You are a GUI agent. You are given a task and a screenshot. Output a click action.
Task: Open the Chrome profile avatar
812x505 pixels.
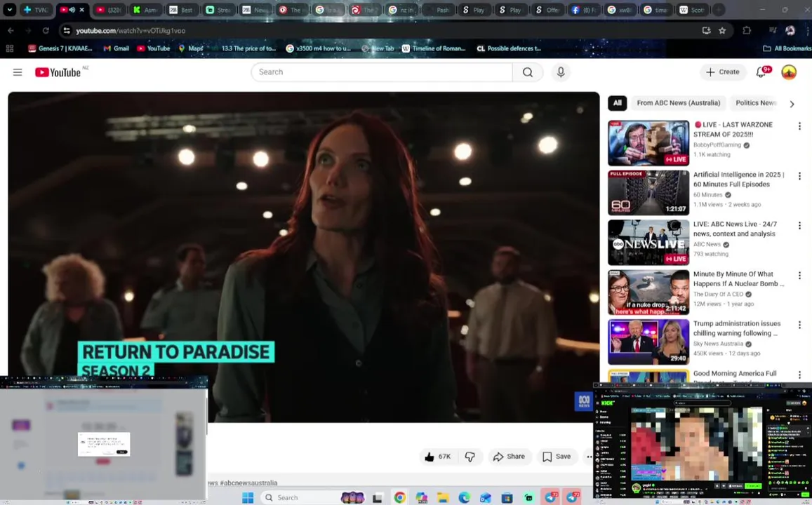point(790,31)
